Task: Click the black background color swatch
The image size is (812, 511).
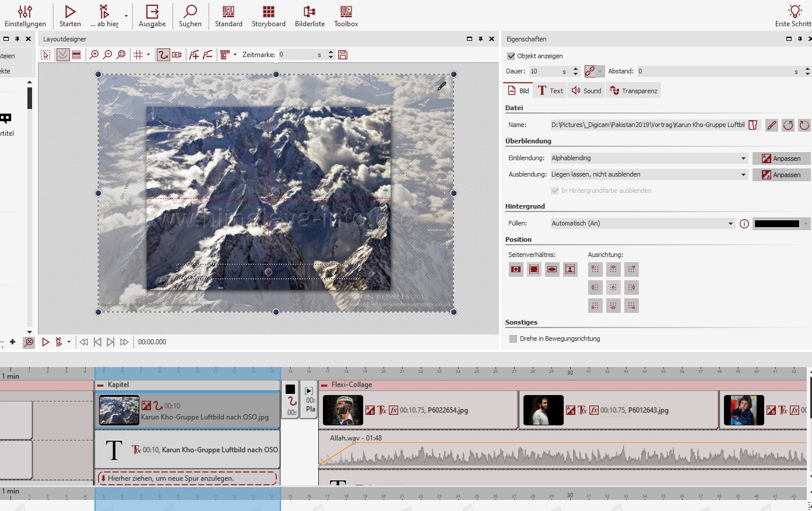Action: point(777,224)
